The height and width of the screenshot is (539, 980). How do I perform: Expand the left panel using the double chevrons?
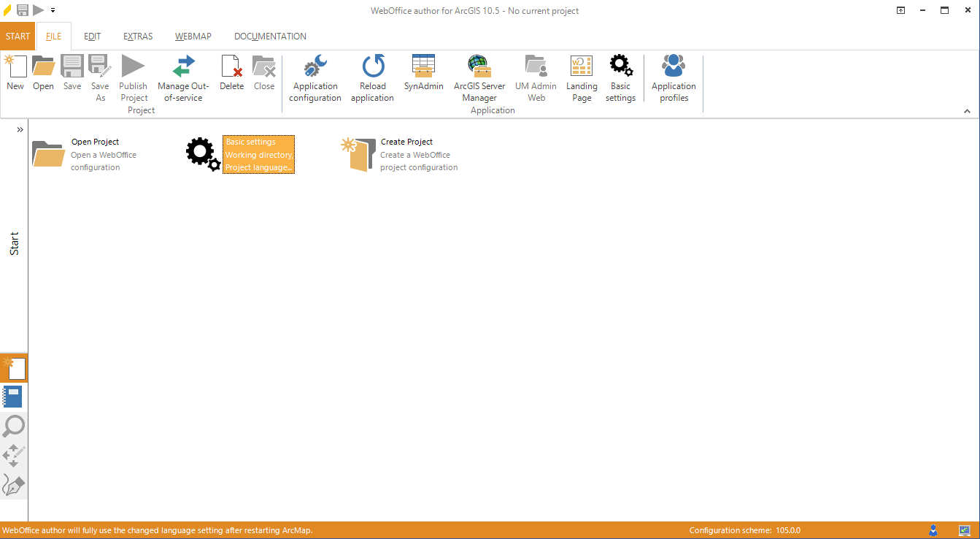pos(20,129)
